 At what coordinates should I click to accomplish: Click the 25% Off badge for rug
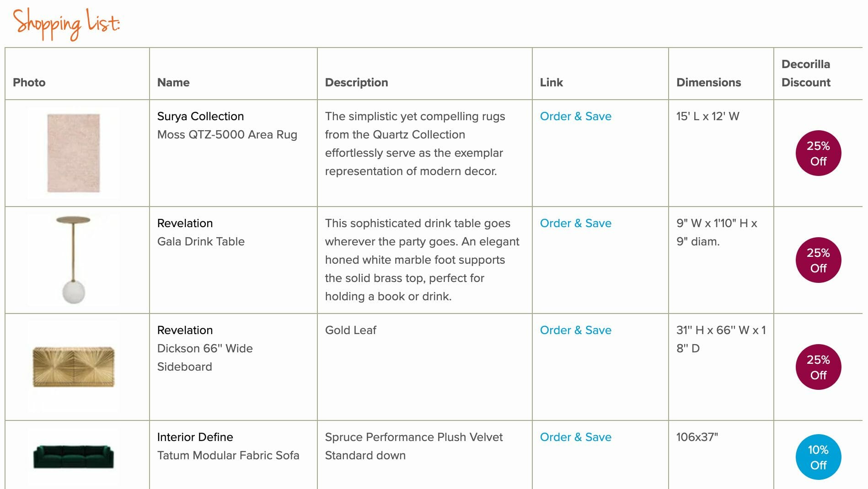(x=818, y=154)
